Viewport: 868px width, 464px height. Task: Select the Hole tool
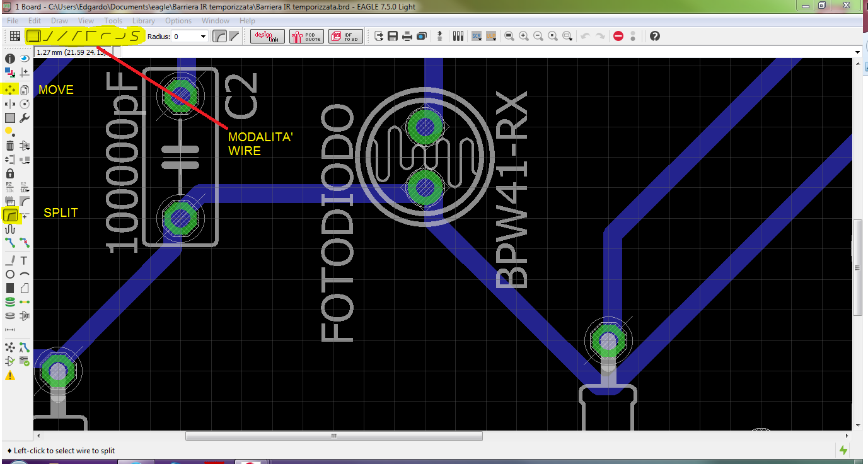tap(10, 316)
